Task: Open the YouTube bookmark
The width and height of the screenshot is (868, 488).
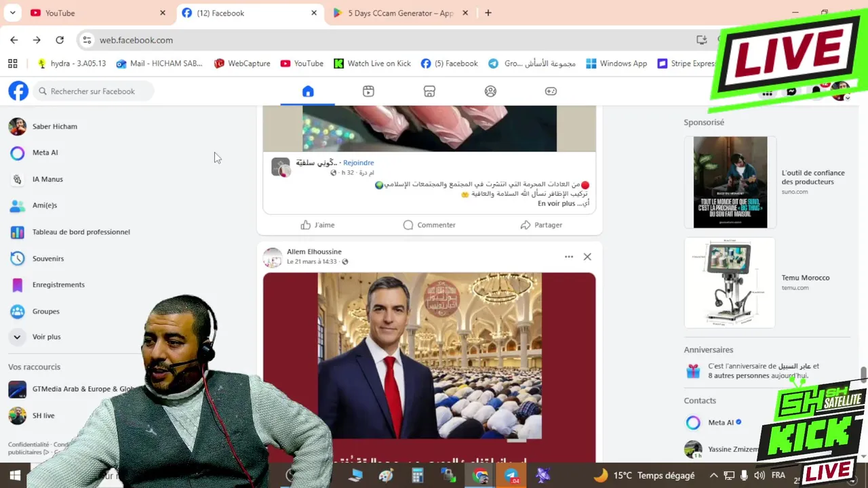Action: point(302,63)
